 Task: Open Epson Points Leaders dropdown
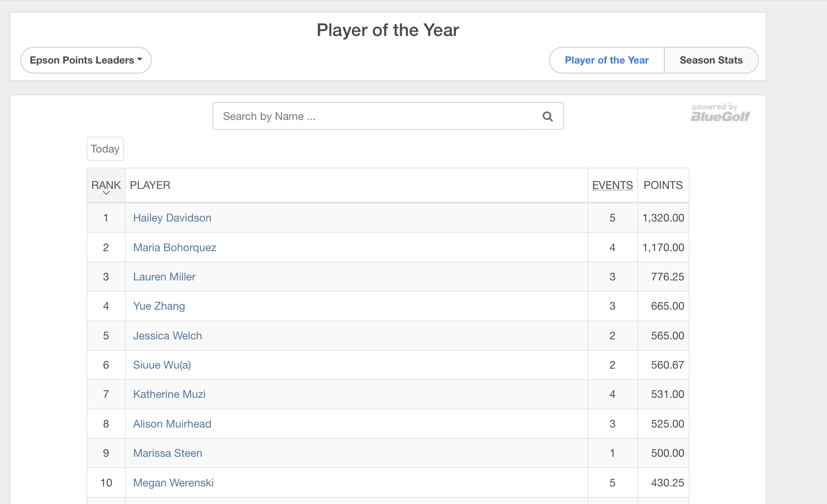pos(86,60)
